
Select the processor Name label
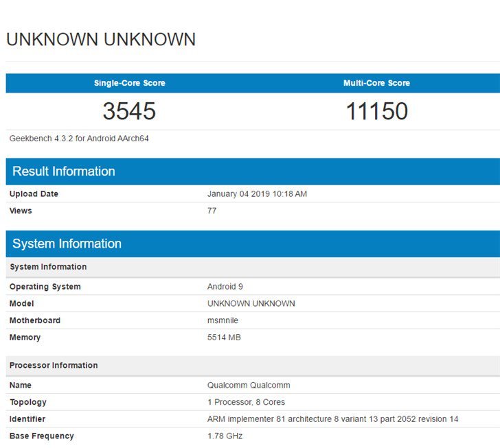tap(21, 385)
